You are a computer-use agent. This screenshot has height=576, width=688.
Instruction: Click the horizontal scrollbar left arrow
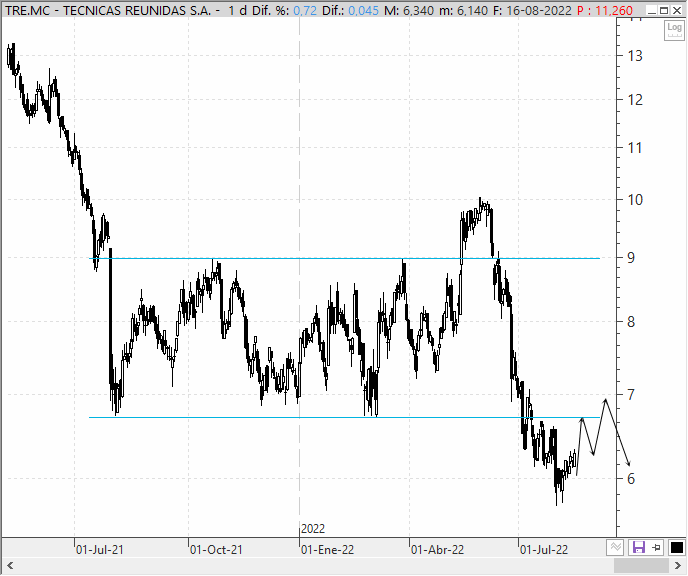coord(10,565)
